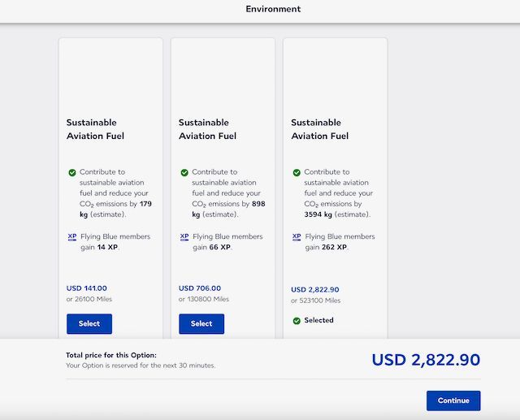Click XP icon beside 262 XP
The width and height of the screenshot is (520, 420).
(297, 236)
